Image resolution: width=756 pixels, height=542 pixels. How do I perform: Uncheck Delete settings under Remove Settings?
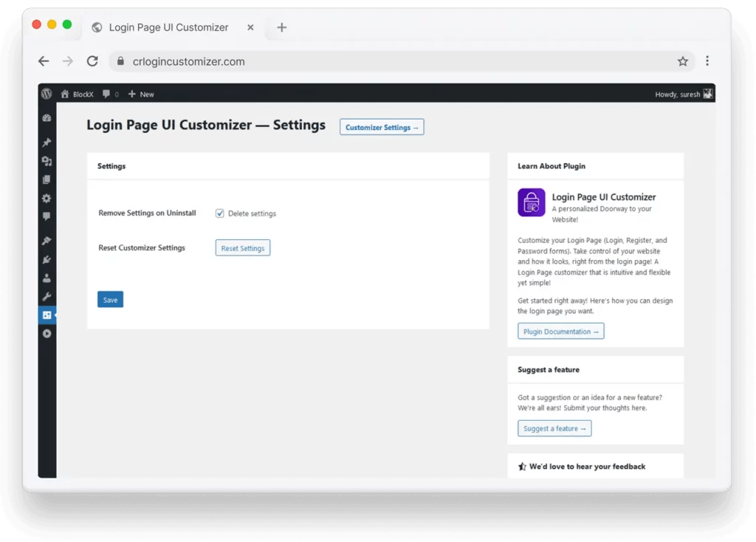[x=219, y=213]
